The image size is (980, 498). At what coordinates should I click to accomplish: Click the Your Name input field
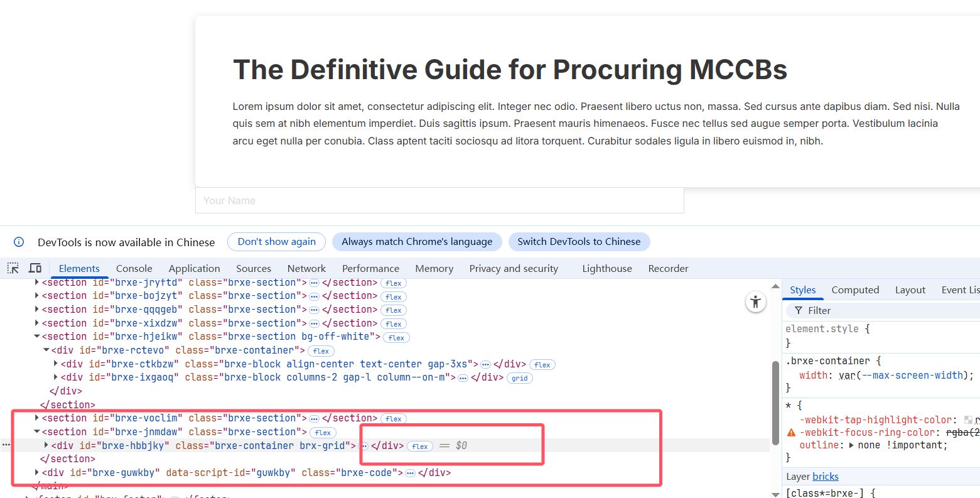click(439, 200)
